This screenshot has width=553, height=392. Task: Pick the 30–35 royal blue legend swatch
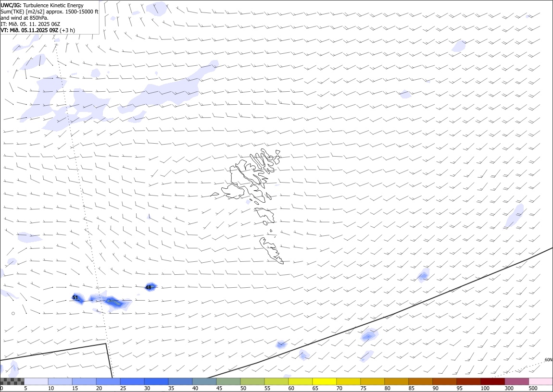point(156,381)
